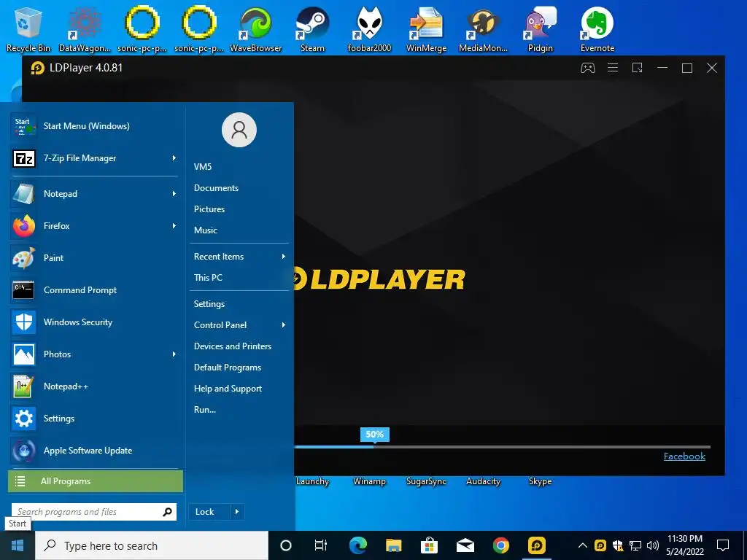Open the DataWagon desktop shortcut
This screenshot has width=747, height=560.
[x=85, y=28]
